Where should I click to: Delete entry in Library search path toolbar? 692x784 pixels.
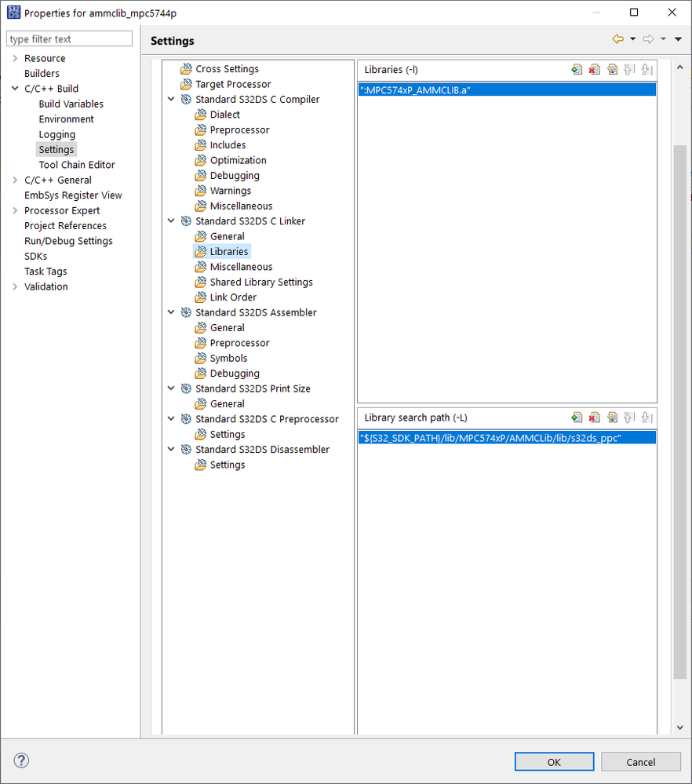pos(594,418)
